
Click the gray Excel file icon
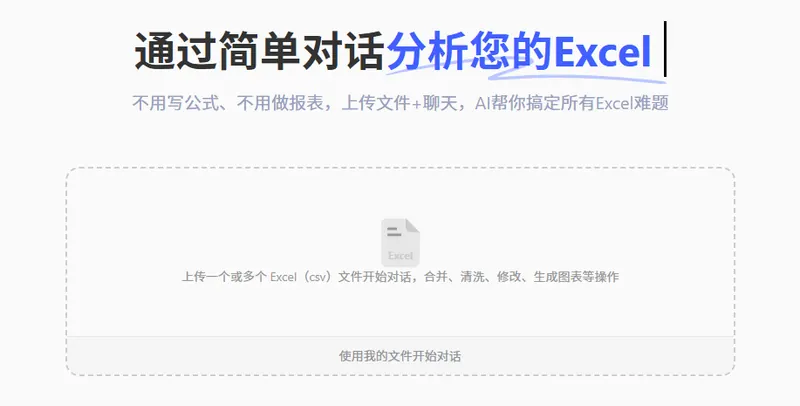click(401, 243)
